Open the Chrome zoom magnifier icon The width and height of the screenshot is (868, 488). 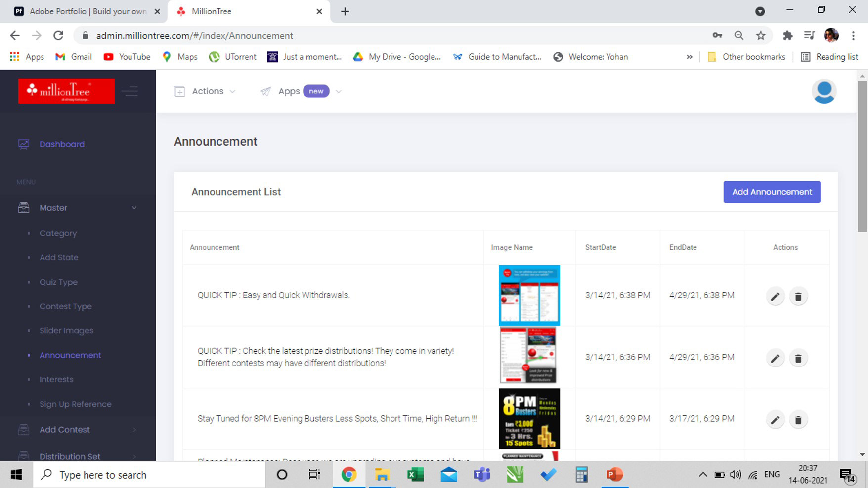[739, 35]
